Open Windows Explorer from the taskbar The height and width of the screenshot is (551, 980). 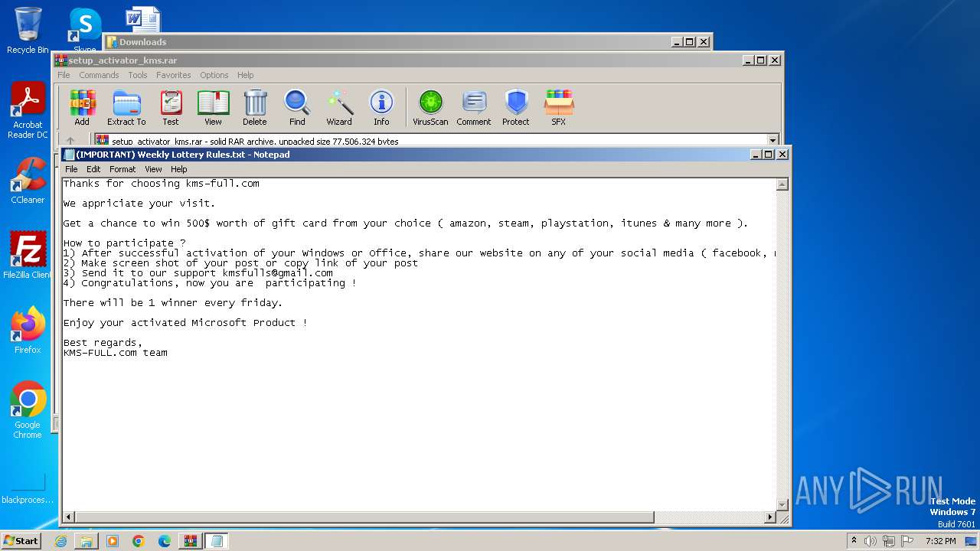pos(87,541)
